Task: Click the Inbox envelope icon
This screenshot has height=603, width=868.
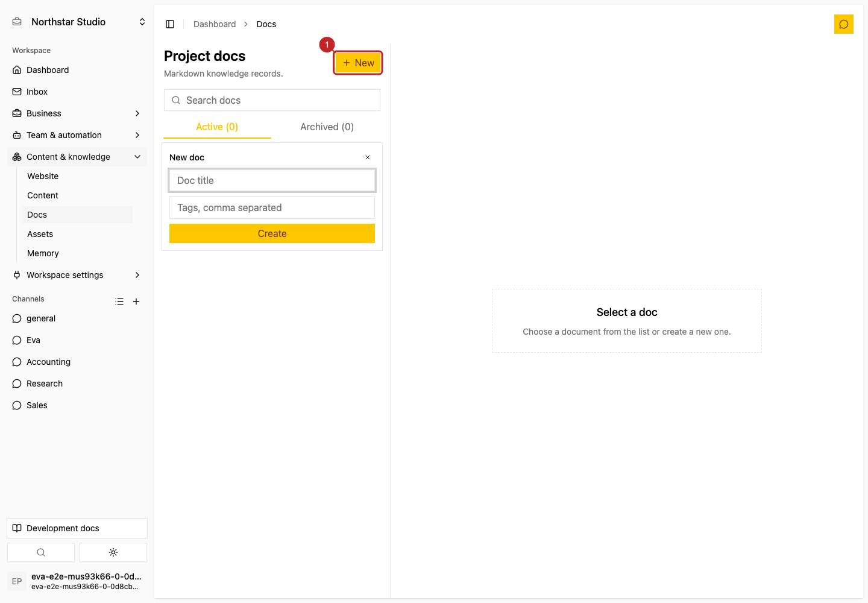Action: coord(17,92)
